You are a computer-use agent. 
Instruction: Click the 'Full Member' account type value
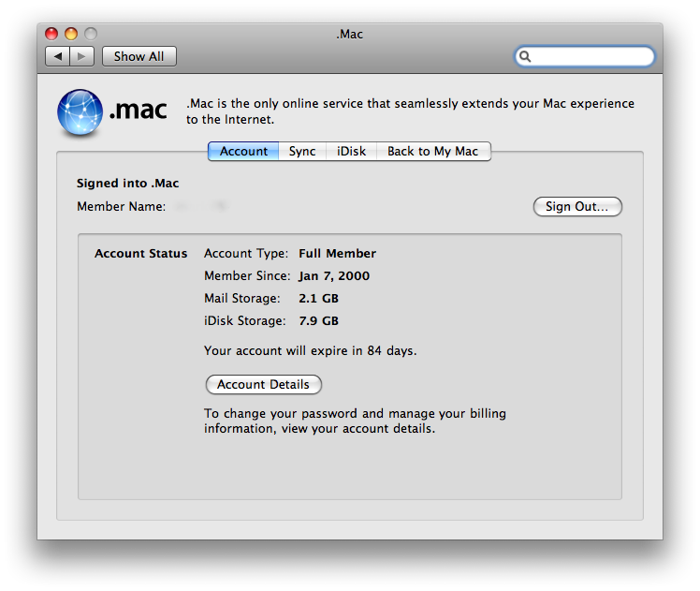click(x=338, y=253)
